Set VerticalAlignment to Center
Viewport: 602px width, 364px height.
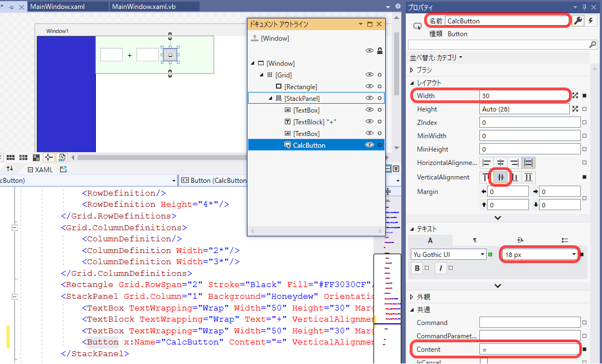pos(501,177)
